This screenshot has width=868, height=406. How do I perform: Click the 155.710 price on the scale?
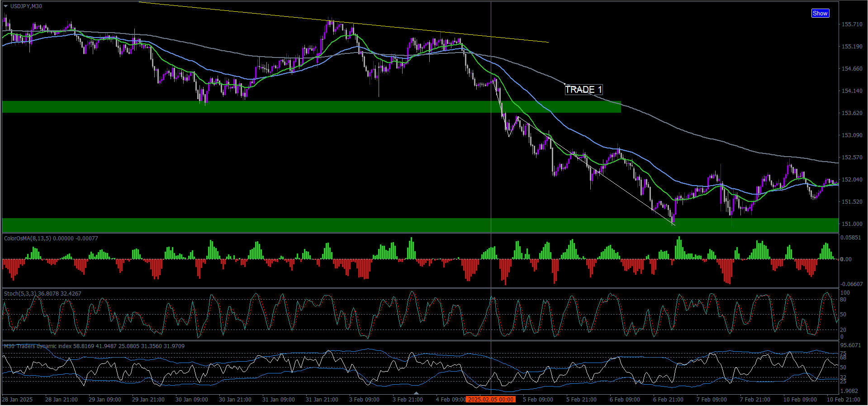(x=852, y=24)
